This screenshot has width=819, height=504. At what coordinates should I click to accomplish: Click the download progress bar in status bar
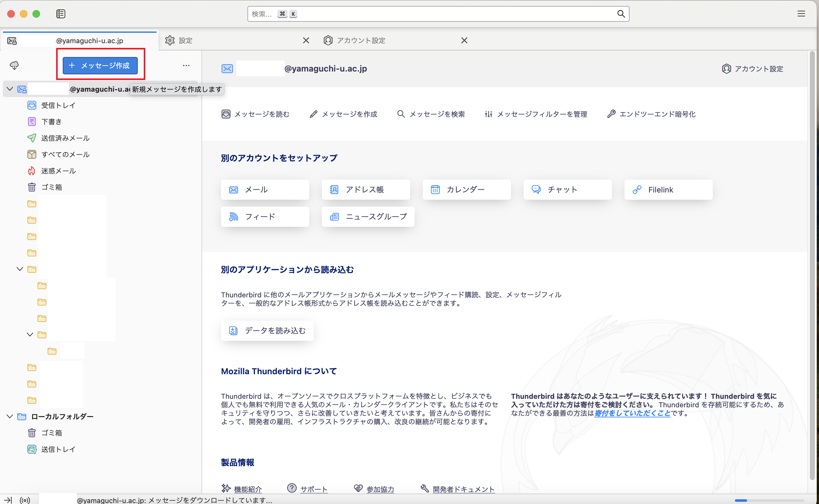point(769,500)
